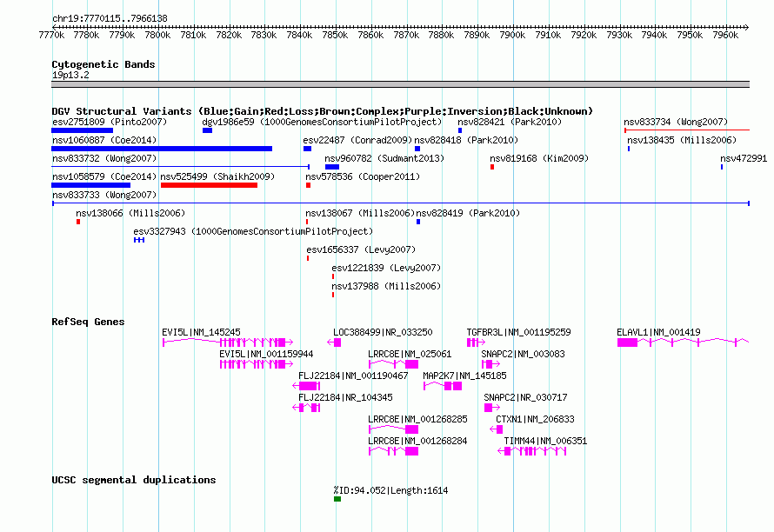The width and height of the screenshot is (774, 532).
Task: Click the green segmental duplication block
Action: click(337, 499)
